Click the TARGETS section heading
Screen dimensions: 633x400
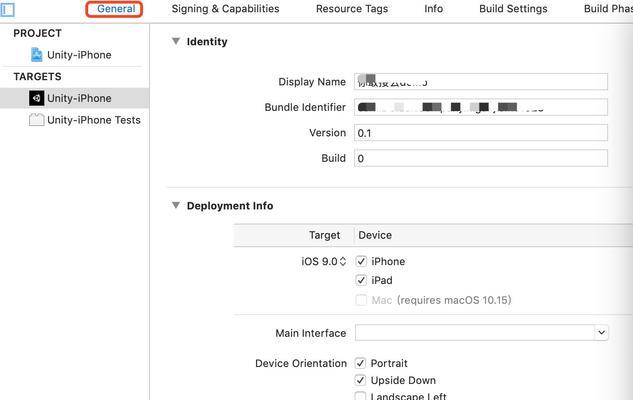38,76
